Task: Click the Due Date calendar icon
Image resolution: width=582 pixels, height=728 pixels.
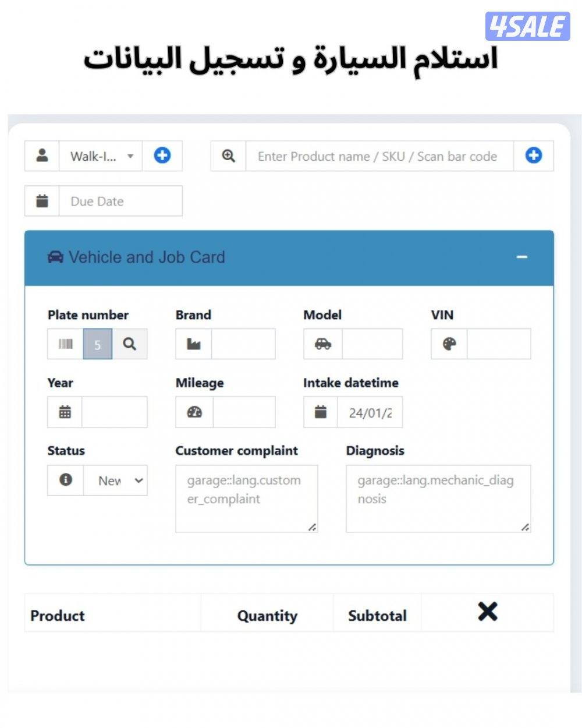Action: tap(42, 201)
